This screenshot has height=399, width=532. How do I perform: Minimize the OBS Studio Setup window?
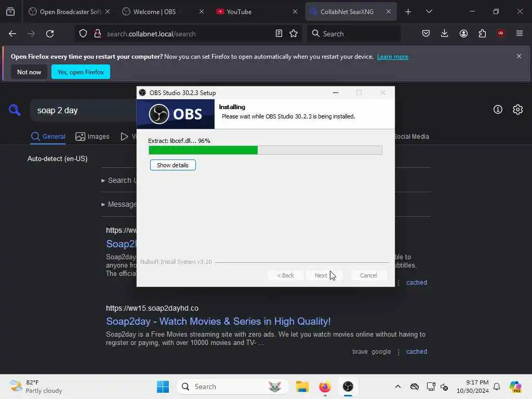pyautogui.click(x=336, y=92)
